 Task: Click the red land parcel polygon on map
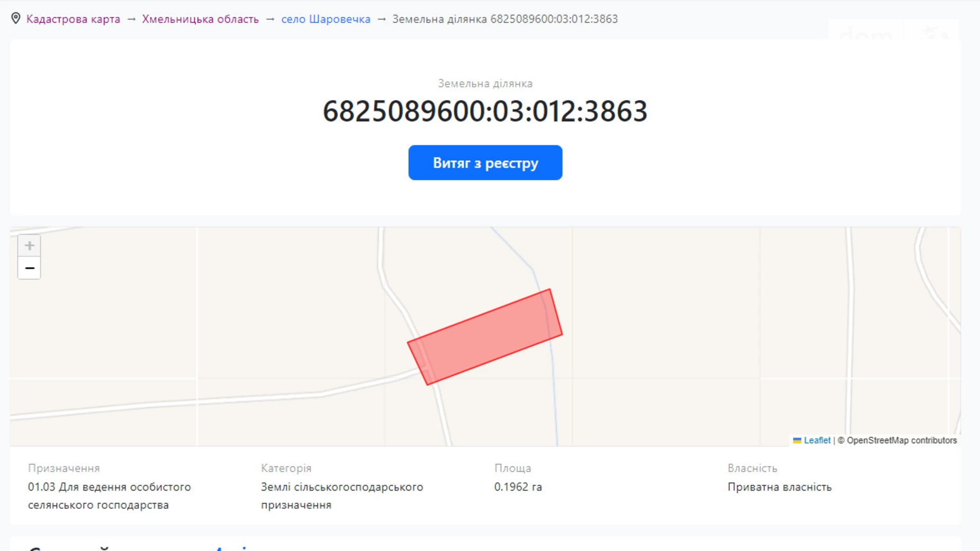tap(485, 337)
